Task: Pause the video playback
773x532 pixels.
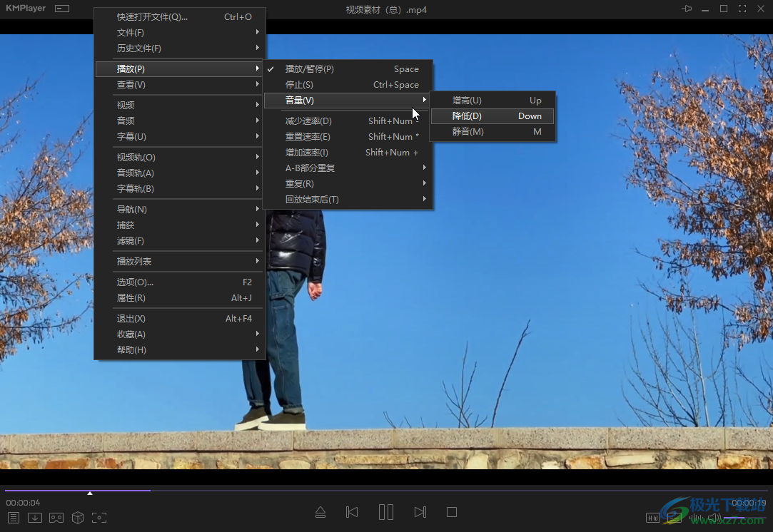Action: (x=386, y=512)
